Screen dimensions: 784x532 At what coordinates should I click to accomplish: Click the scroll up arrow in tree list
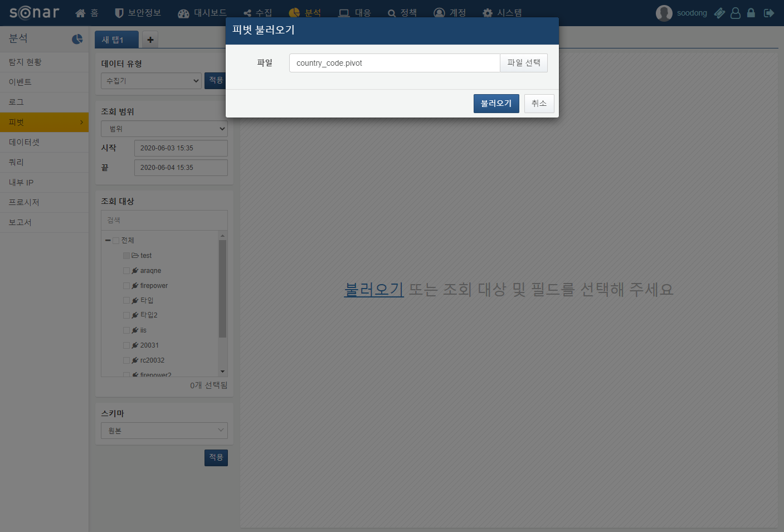pyautogui.click(x=223, y=236)
